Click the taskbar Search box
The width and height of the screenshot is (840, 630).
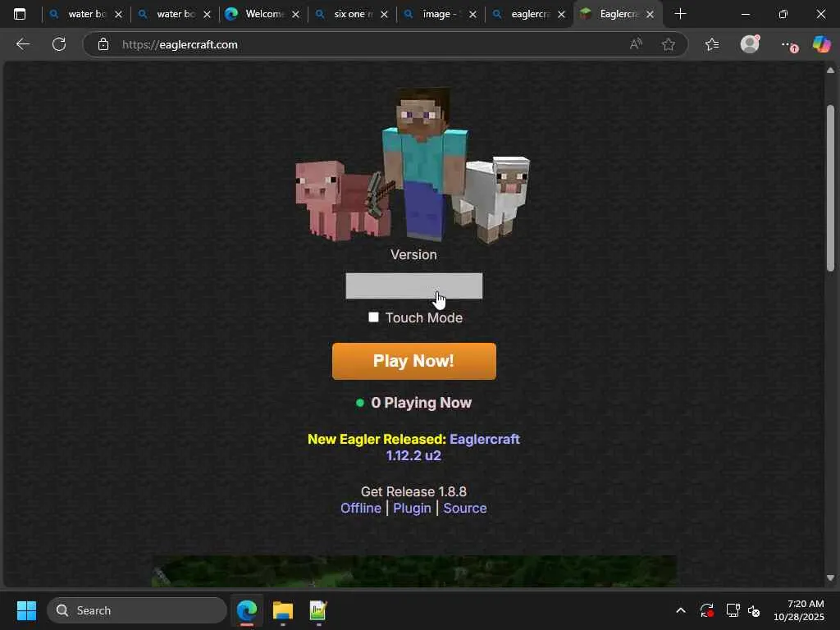(x=137, y=610)
